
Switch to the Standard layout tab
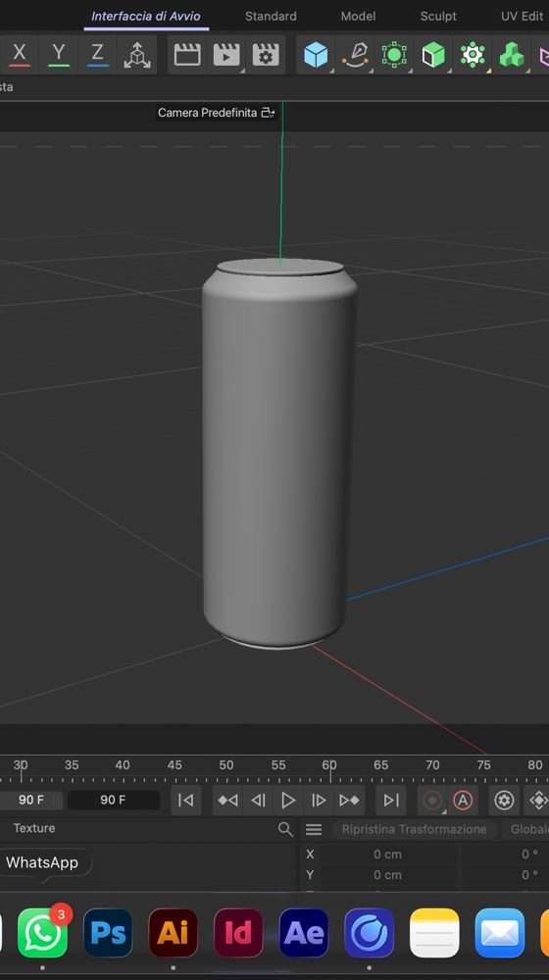point(271,17)
